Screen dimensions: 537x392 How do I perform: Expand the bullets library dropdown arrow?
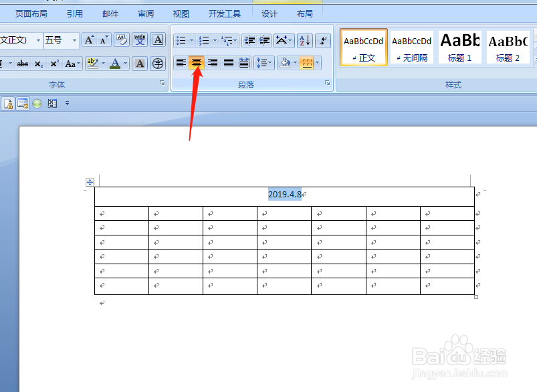(x=191, y=41)
